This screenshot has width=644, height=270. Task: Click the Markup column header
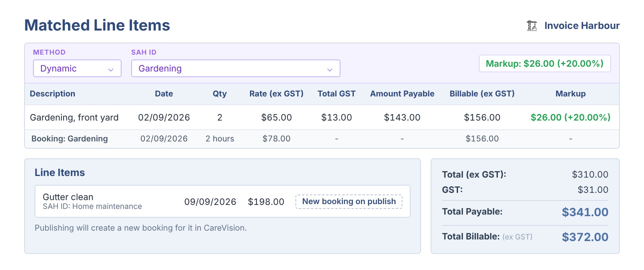coord(571,94)
